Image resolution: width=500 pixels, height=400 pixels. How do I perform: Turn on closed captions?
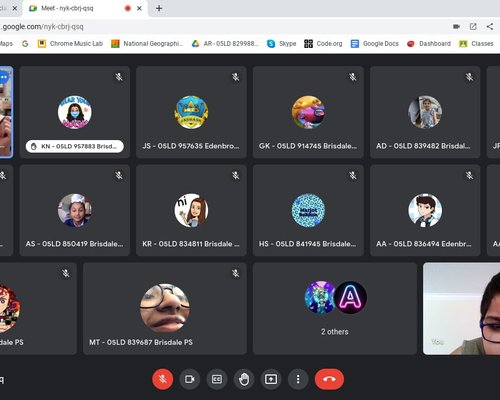point(217,379)
